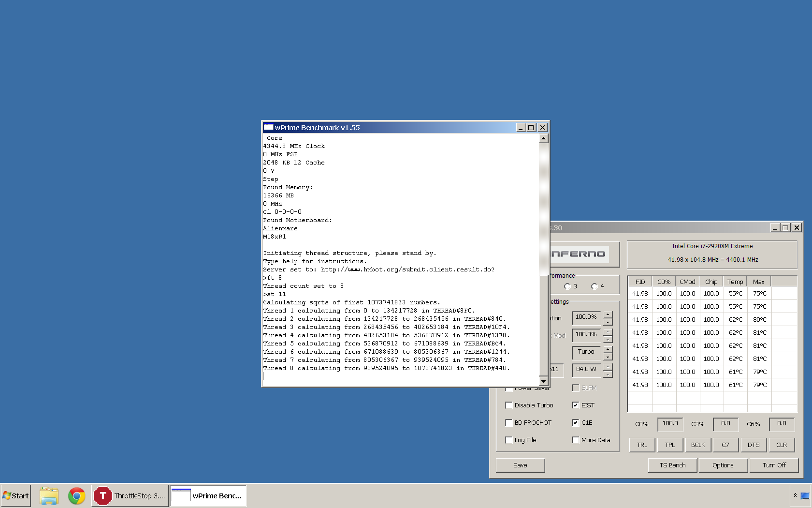Decrease the Turbo multiplier spinner
812x508 pixels.
608,357
